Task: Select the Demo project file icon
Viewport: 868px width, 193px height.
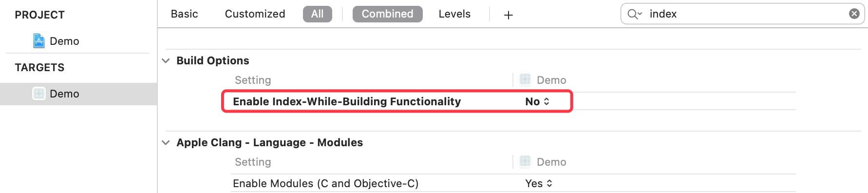Action: 39,41
